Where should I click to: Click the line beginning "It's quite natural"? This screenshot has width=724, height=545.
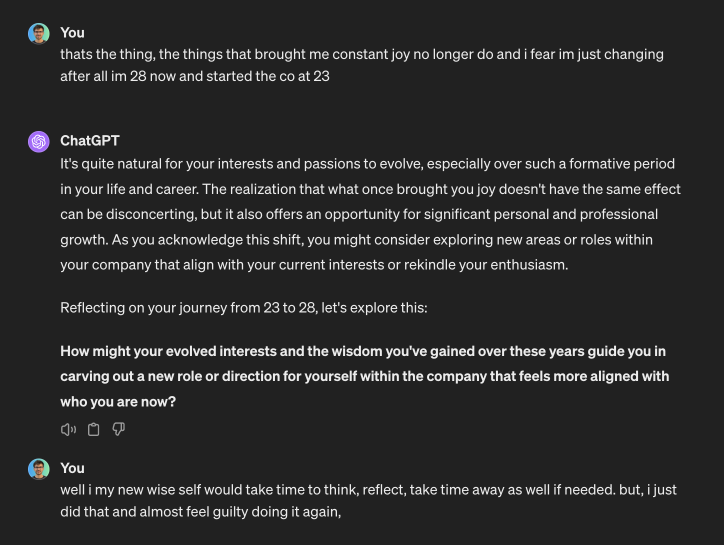pos(367,163)
